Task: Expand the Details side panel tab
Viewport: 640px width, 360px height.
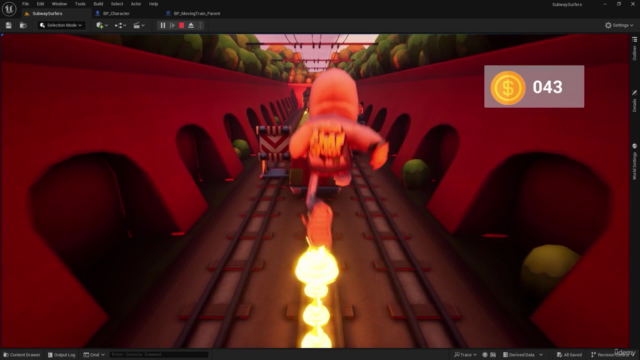Action: tap(635, 101)
